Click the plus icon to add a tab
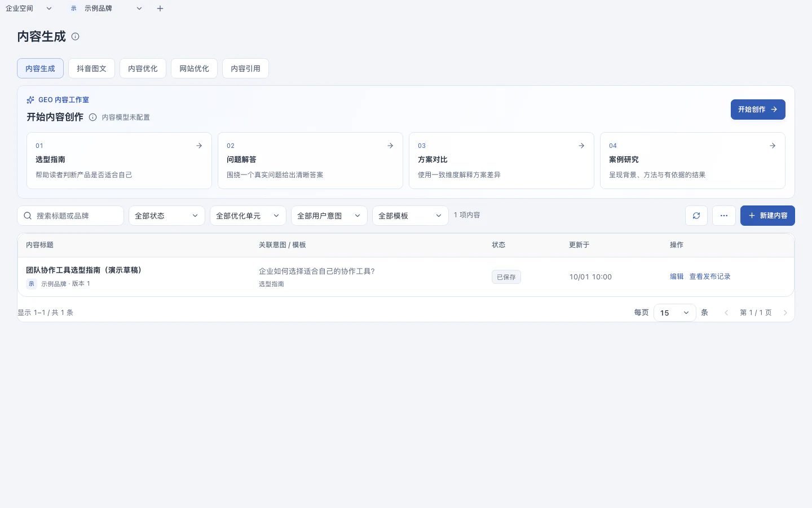Image resolution: width=812 pixels, height=508 pixels. (x=160, y=8)
